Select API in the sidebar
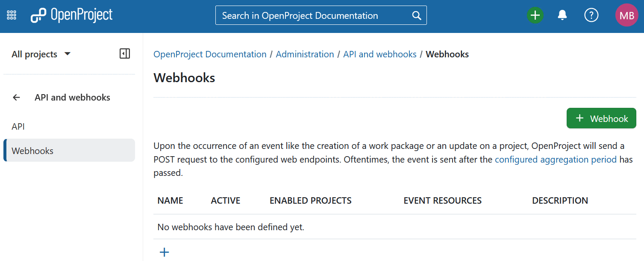This screenshot has height=261, width=644. (x=18, y=126)
